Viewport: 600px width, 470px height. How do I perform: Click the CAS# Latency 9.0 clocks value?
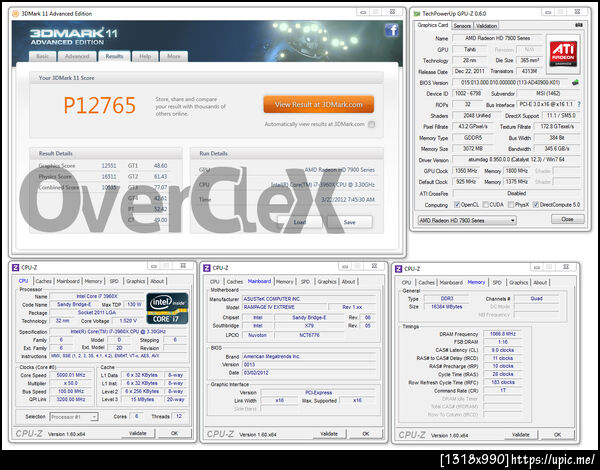pyautogui.click(x=503, y=350)
